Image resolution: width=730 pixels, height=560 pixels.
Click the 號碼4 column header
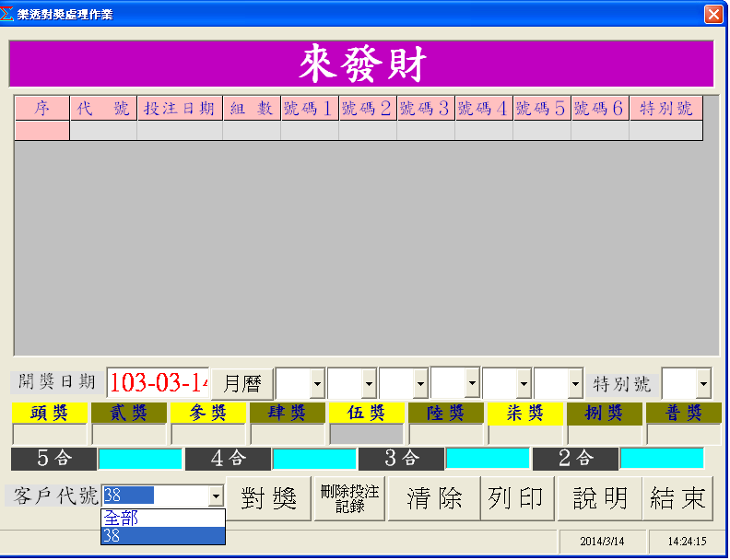click(x=484, y=109)
